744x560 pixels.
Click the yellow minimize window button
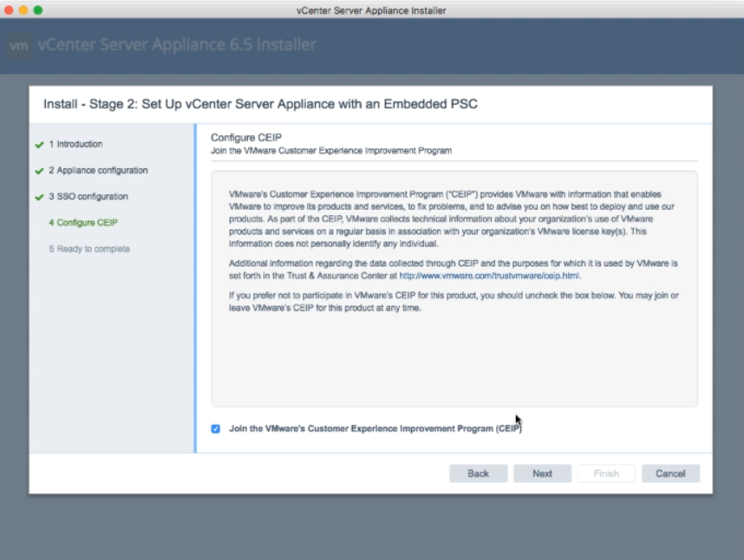(23, 10)
